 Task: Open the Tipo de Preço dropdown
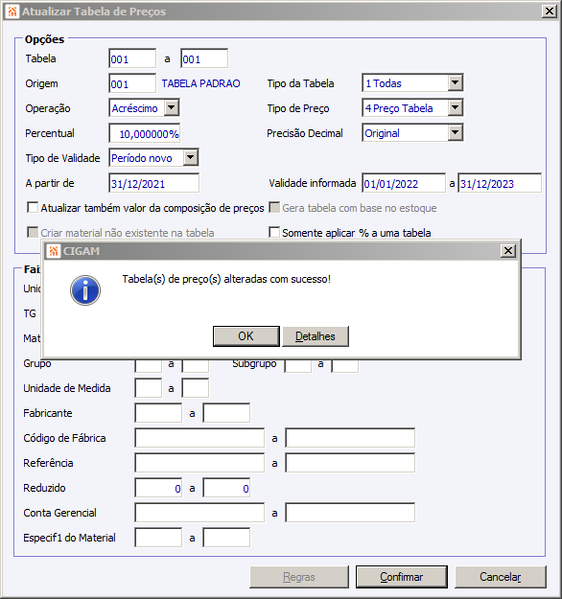click(455, 108)
